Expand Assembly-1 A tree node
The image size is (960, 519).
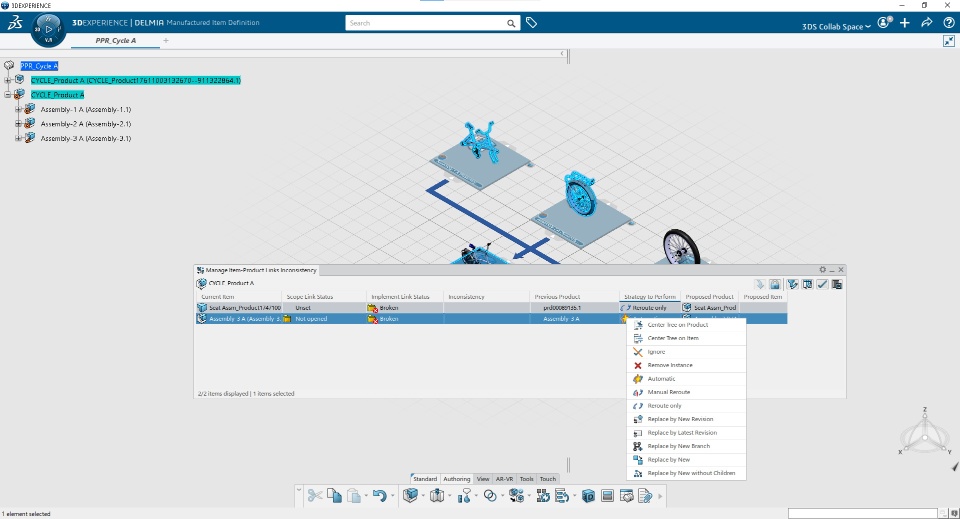click(18, 110)
